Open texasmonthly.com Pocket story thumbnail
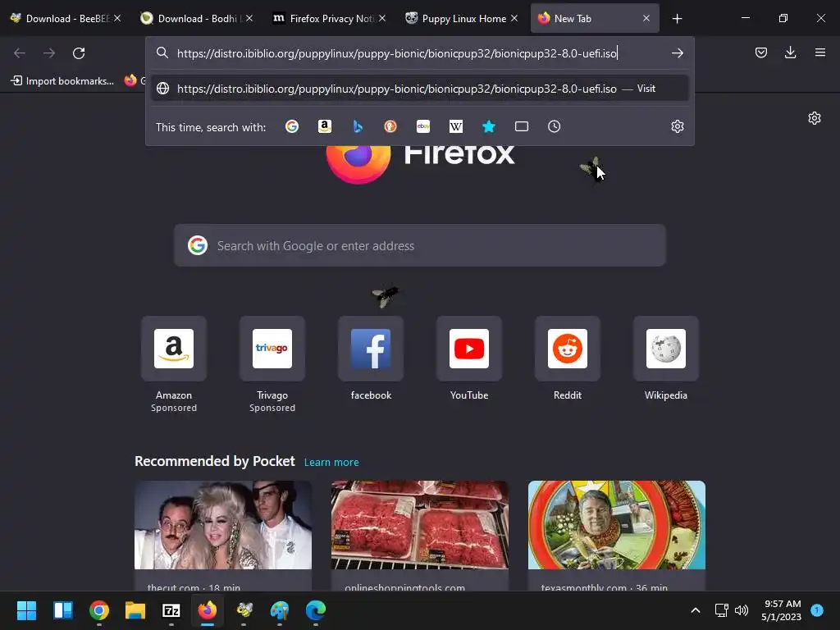Viewport: 840px width, 630px height. coord(617,524)
